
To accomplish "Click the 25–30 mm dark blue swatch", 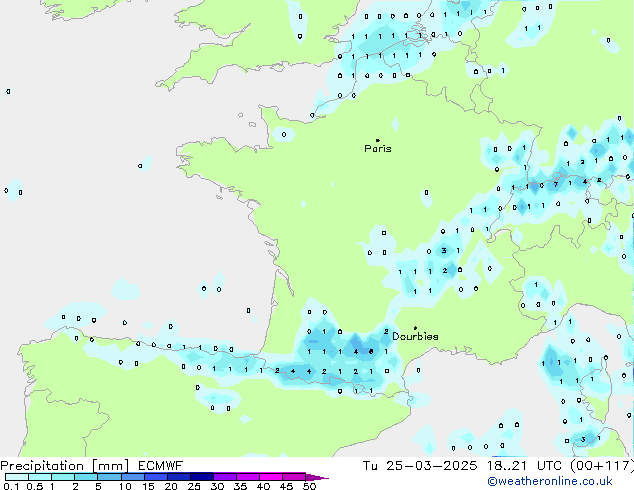I will [202, 477].
